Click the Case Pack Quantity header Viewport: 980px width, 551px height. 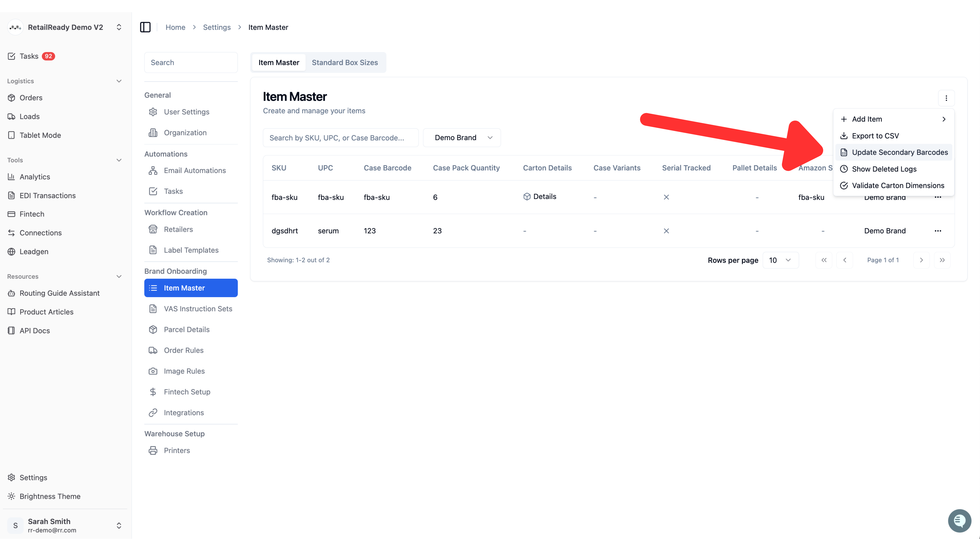pos(466,168)
